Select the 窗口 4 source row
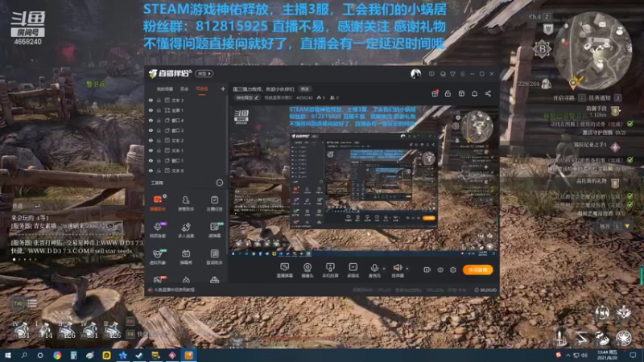Image resolution: width=644 pixels, height=362 pixels. [x=187, y=120]
